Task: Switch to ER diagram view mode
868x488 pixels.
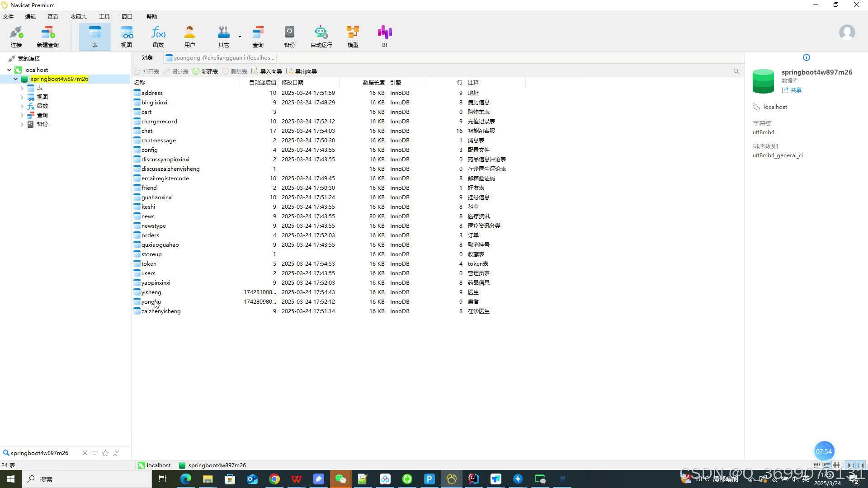Action: click(837, 465)
